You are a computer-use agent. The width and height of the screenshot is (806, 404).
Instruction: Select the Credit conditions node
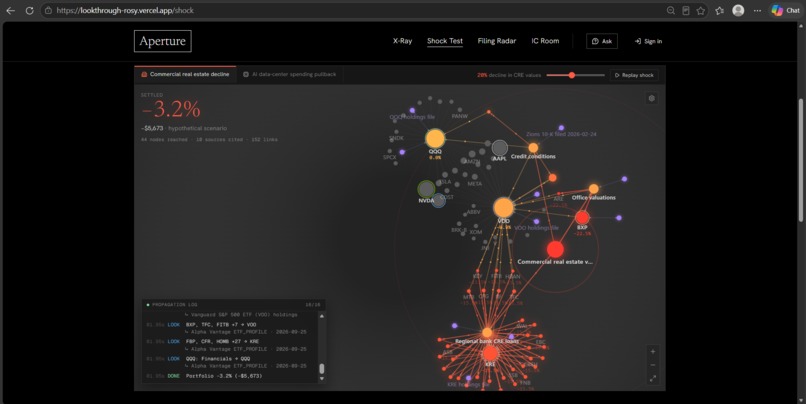[534, 148]
